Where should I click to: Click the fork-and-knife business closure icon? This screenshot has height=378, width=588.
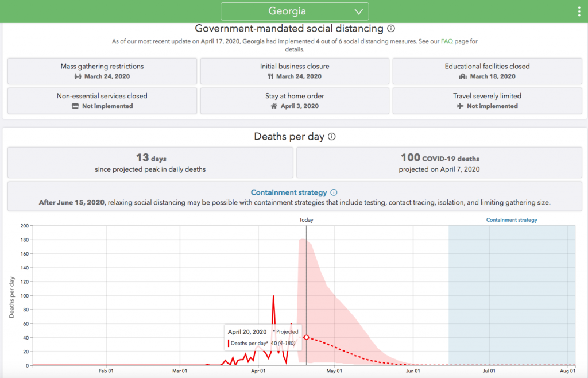(x=270, y=76)
